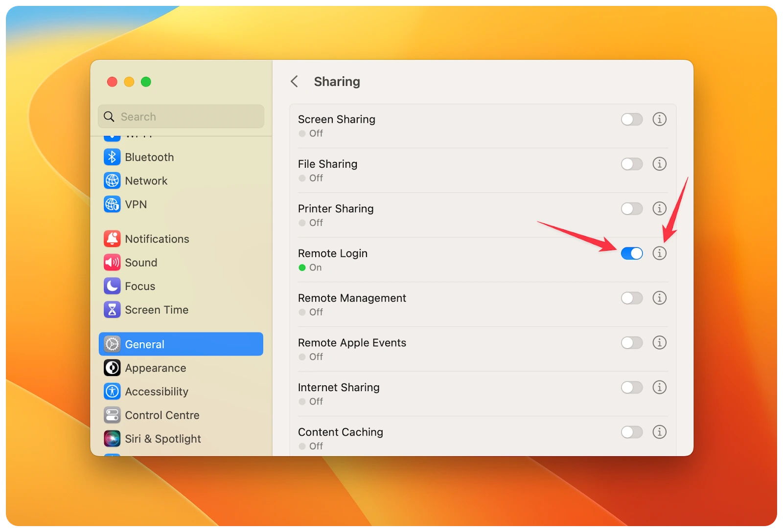Open info for Remote Management
The width and height of the screenshot is (783, 532).
[x=659, y=298]
